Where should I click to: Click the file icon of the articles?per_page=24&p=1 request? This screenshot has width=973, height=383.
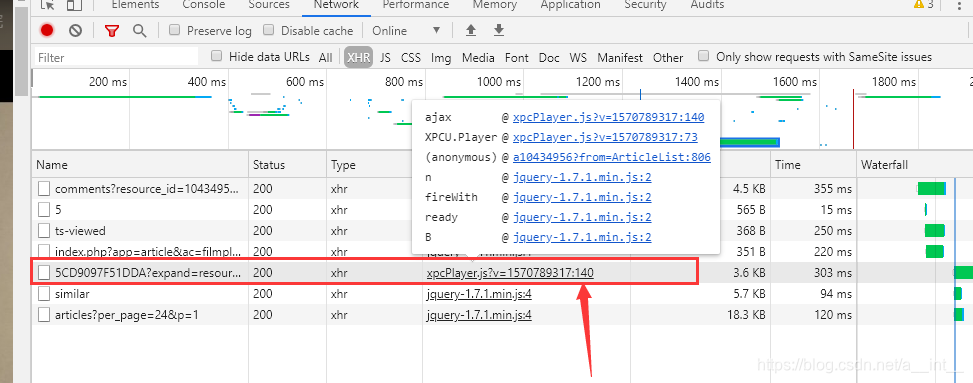click(x=43, y=315)
